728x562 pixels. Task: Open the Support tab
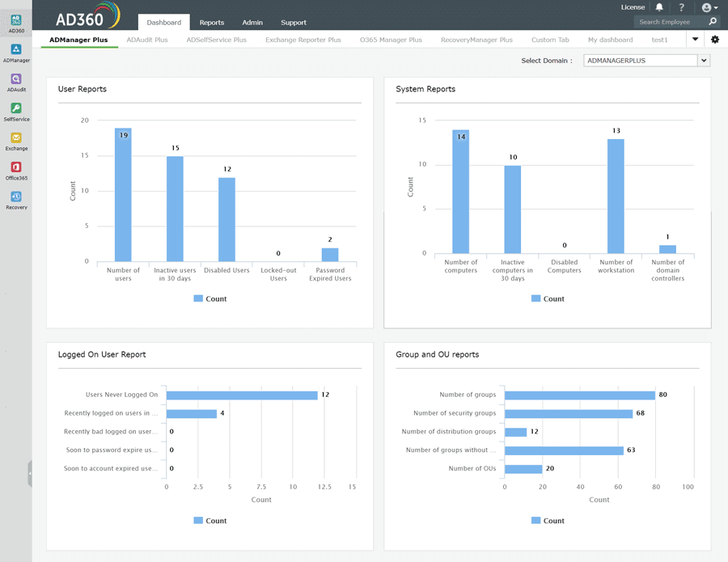[294, 23]
